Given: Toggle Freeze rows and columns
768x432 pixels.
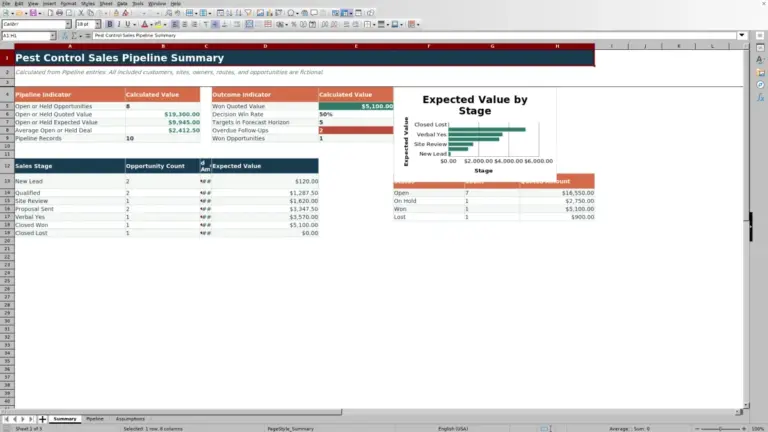Looking at the screenshot, I should (x=345, y=13).
